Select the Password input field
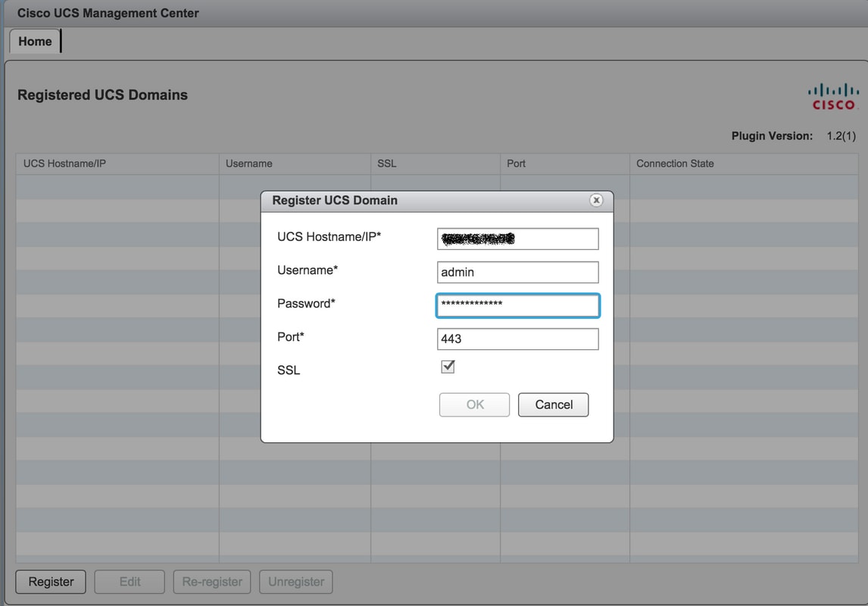 coord(517,305)
